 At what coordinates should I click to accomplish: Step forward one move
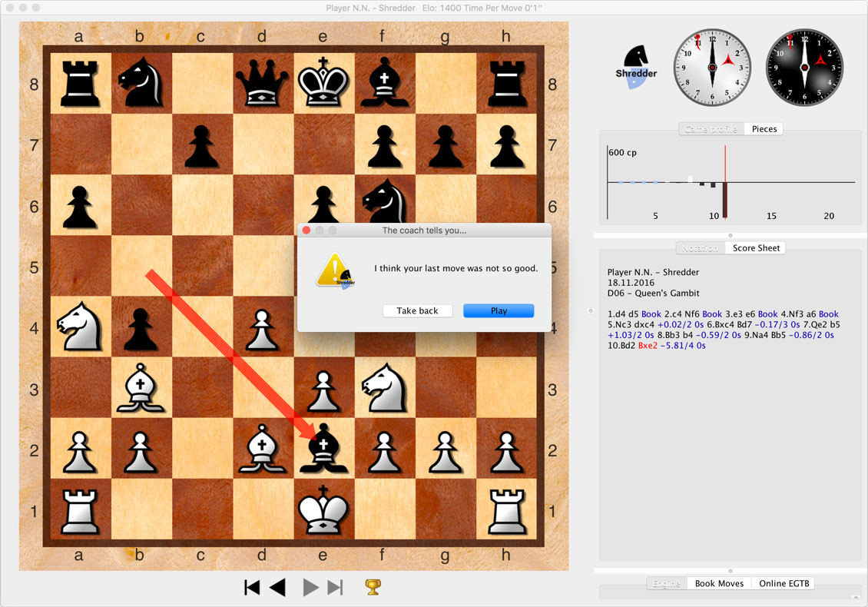point(310,587)
